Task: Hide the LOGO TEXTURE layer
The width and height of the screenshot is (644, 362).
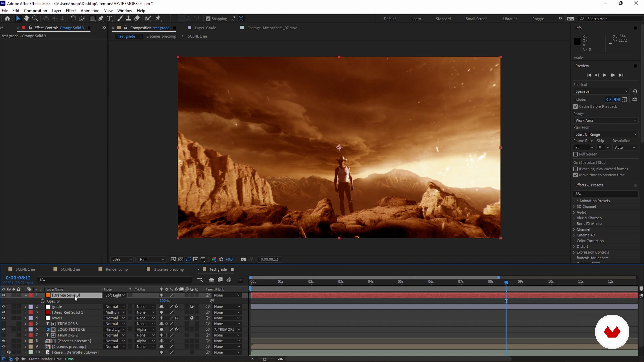Action: coord(4,329)
